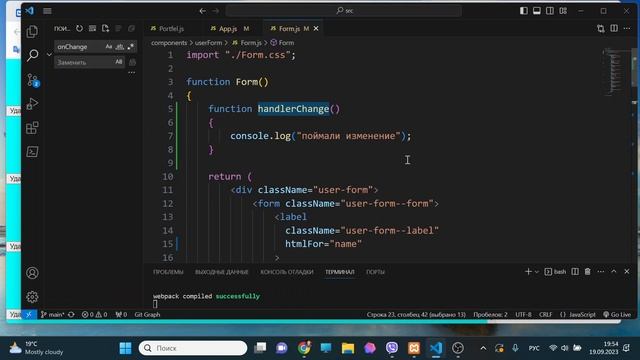This screenshot has height=360, width=640.
Task: Open Git Graph from status bar
Action: point(147,314)
